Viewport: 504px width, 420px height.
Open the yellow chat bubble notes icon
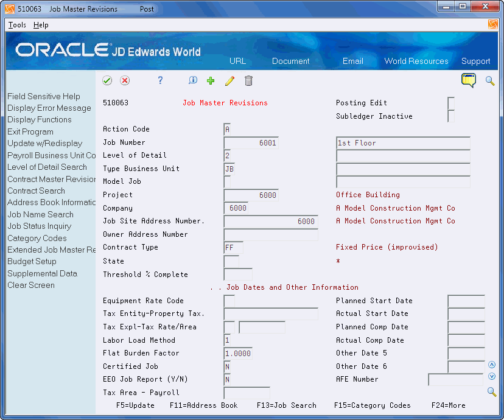(x=468, y=80)
